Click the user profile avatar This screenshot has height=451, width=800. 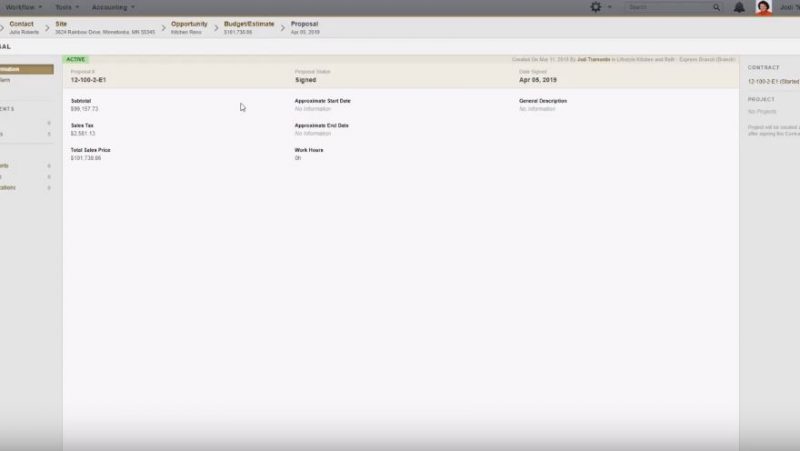763,7
